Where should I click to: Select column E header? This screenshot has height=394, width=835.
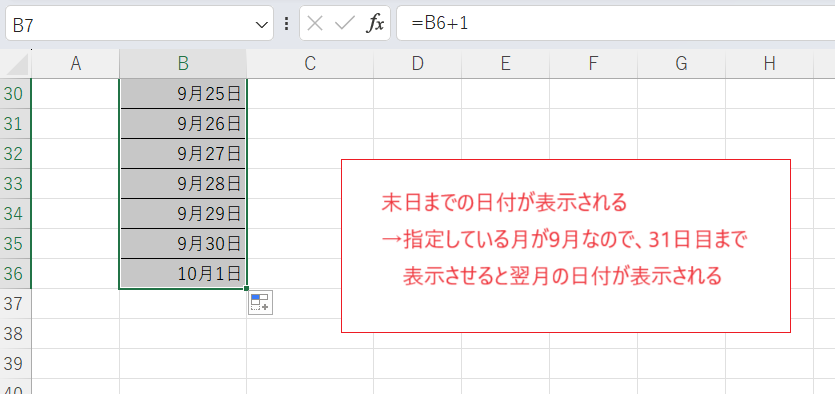pos(506,64)
